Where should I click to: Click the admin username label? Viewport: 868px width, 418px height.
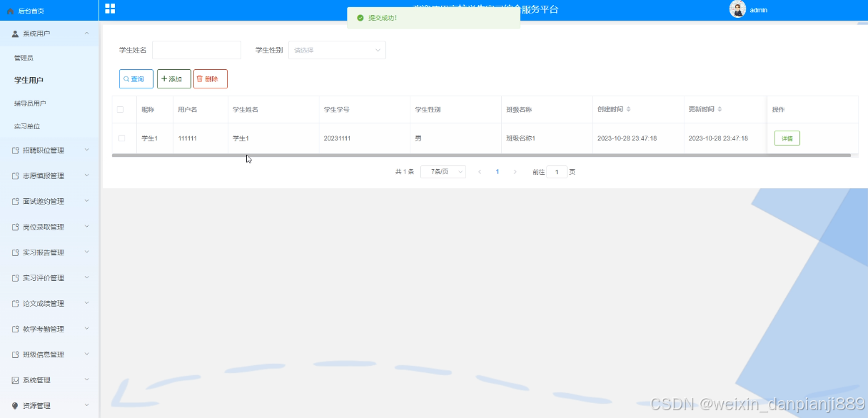[x=759, y=10]
